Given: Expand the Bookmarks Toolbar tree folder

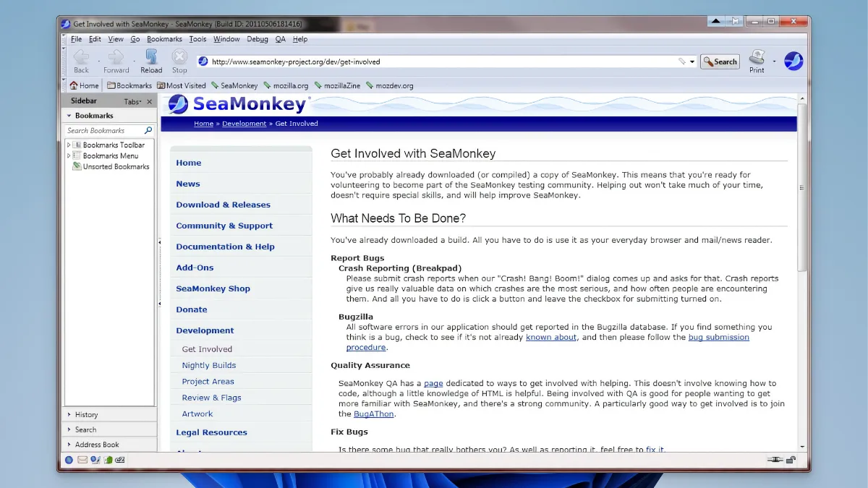Looking at the screenshot, I should 69,145.
